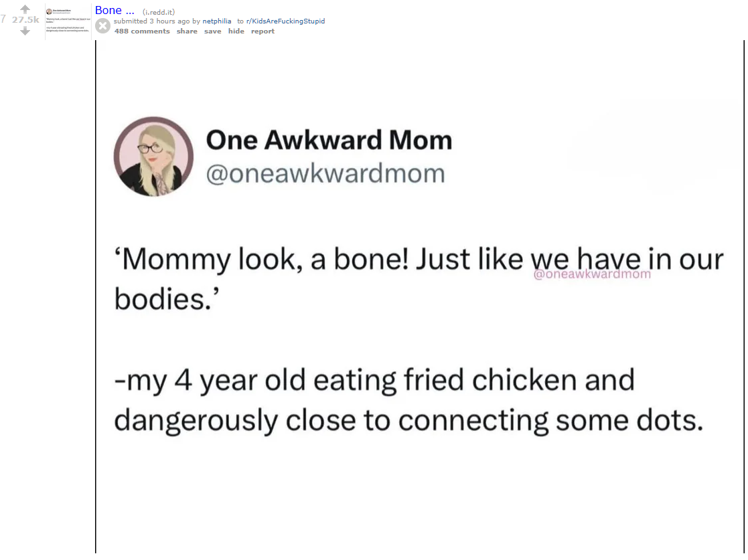Click the 'One Awkward Mom' display name

click(329, 141)
